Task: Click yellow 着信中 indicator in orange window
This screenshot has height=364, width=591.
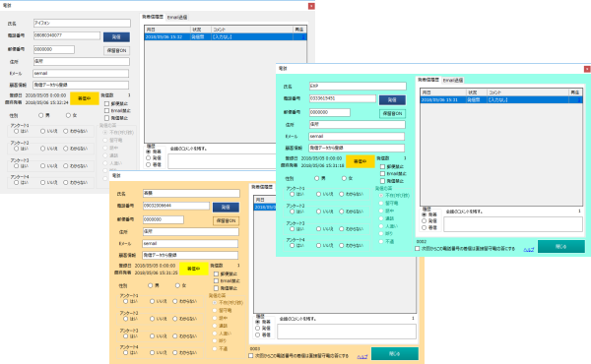Action: pos(194,269)
